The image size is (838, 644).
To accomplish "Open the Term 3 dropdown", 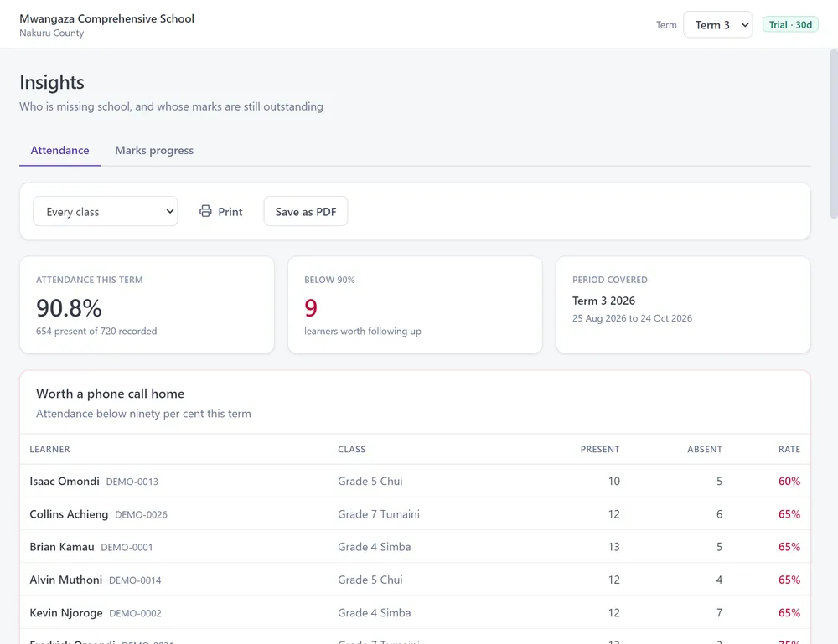I will [x=718, y=25].
